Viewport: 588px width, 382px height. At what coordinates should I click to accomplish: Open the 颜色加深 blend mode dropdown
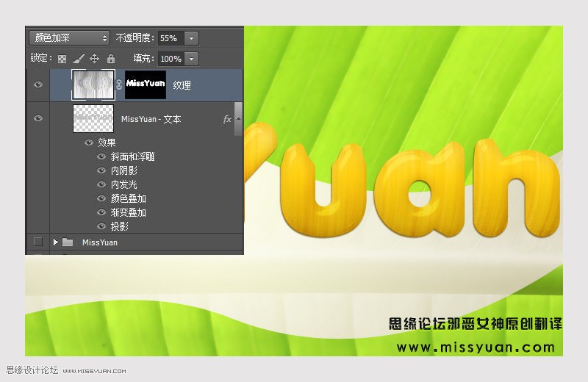click(x=69, y=38)
